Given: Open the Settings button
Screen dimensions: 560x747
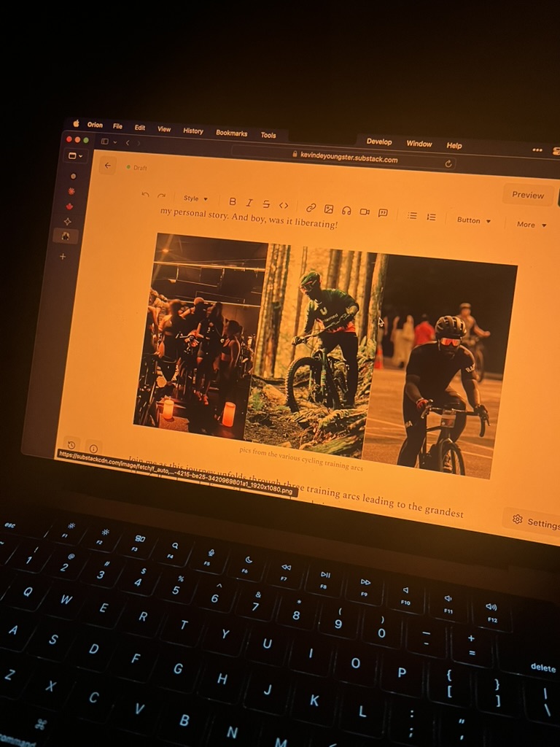Looking at the screenshot, I should (x=535, y=522).
